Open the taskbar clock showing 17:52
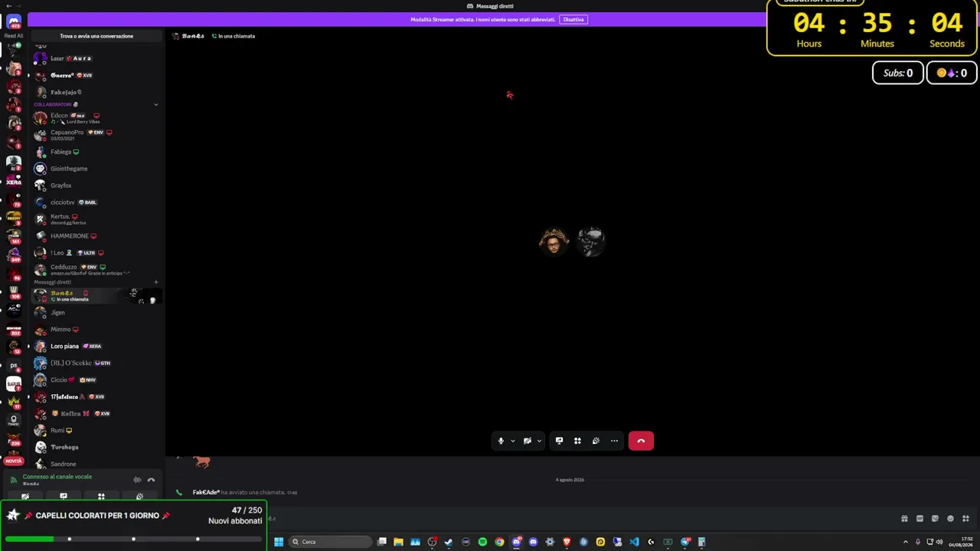Screen dimensions: 980x551 pos(960,542)
